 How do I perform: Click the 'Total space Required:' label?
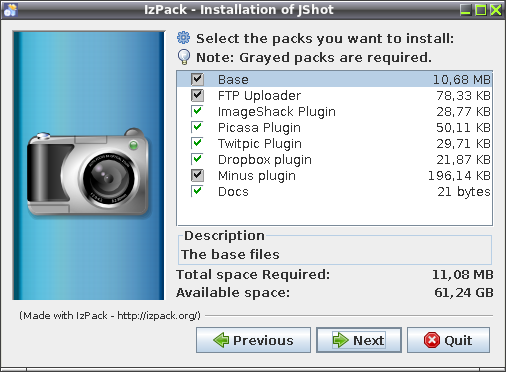[253, 275]
